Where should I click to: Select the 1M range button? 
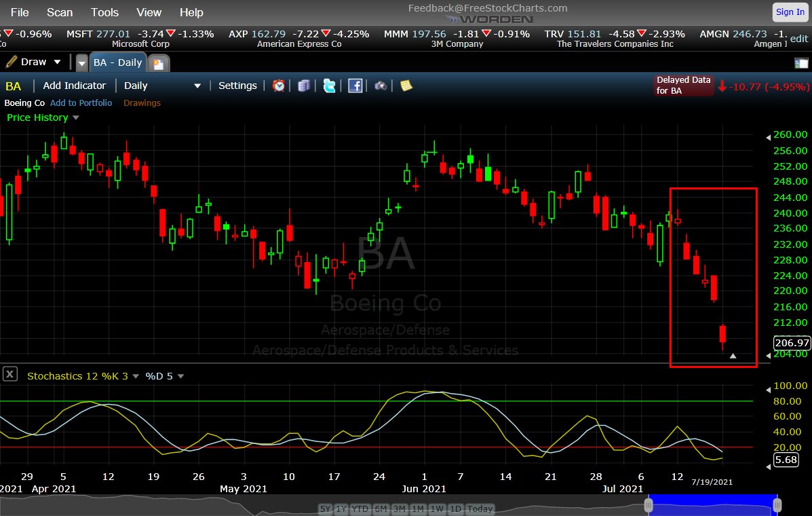pyautogui.click(x=418, y=509)
